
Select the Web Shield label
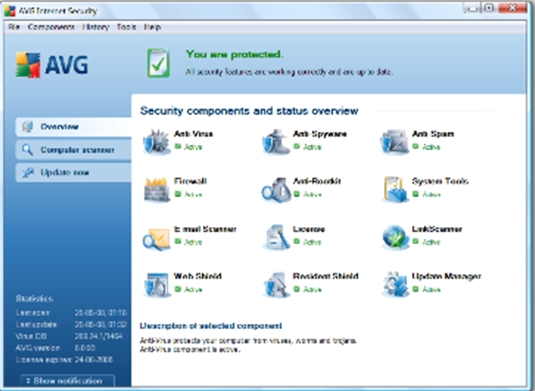[198, 276]
